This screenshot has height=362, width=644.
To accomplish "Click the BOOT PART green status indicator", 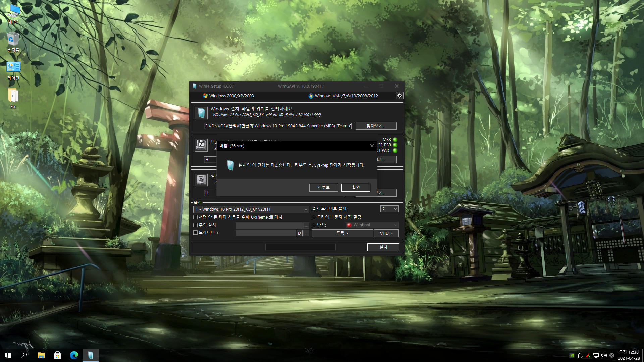I will (395, 150).
